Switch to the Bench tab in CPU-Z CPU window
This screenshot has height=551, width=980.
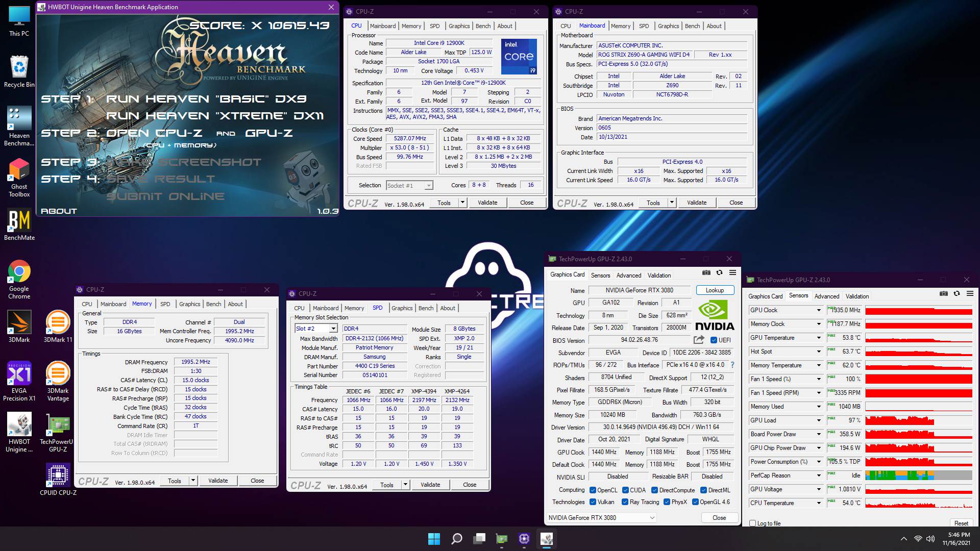pyautogui.click(x=483, y=26)
